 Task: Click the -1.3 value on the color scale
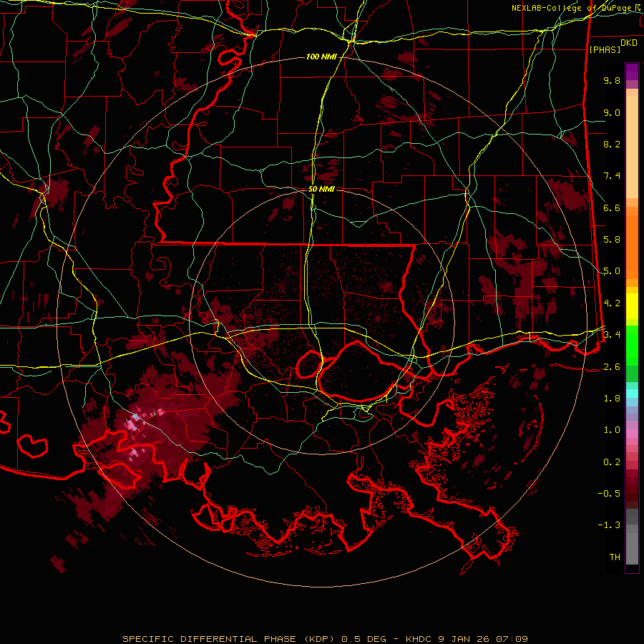pyautogui.click(x=609, y=525)
